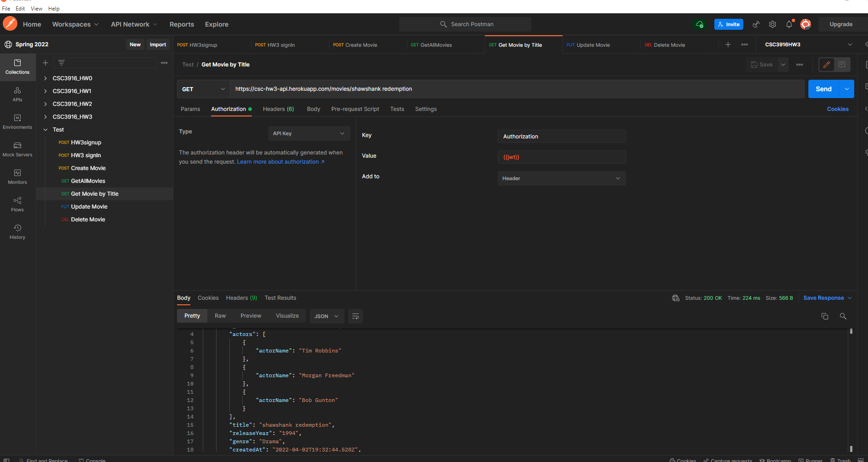Screen dimensions: 868x462
Task: Open Learn more about authorization link
Action: tap(278, 161)
